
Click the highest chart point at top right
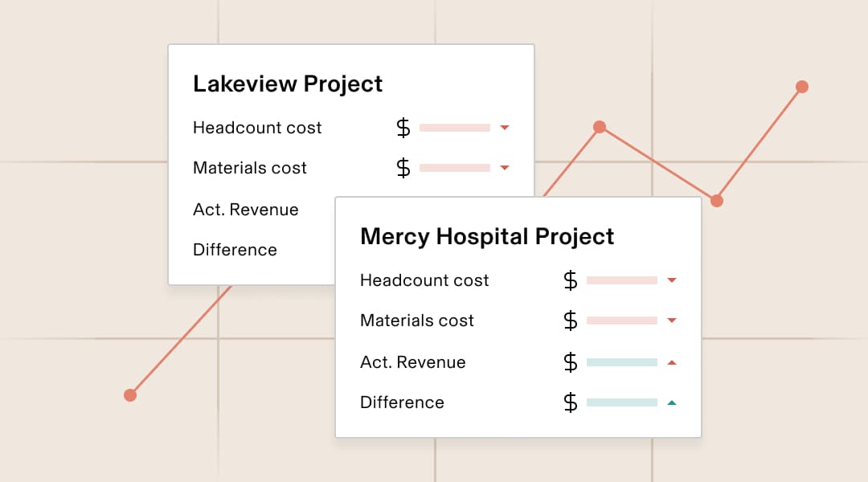[801, 87]
